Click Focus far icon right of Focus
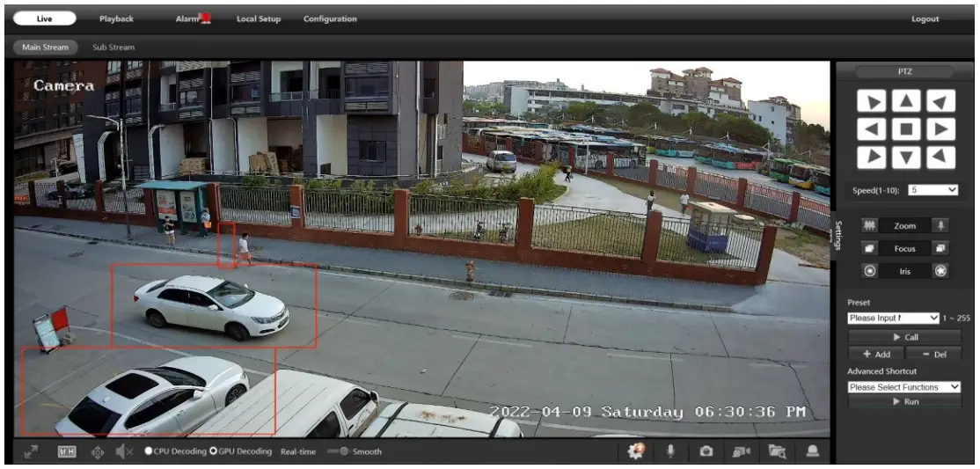Image resolution: width=980 pixels, height=469 pixels. pyautogui.click(x=940, y=248)
